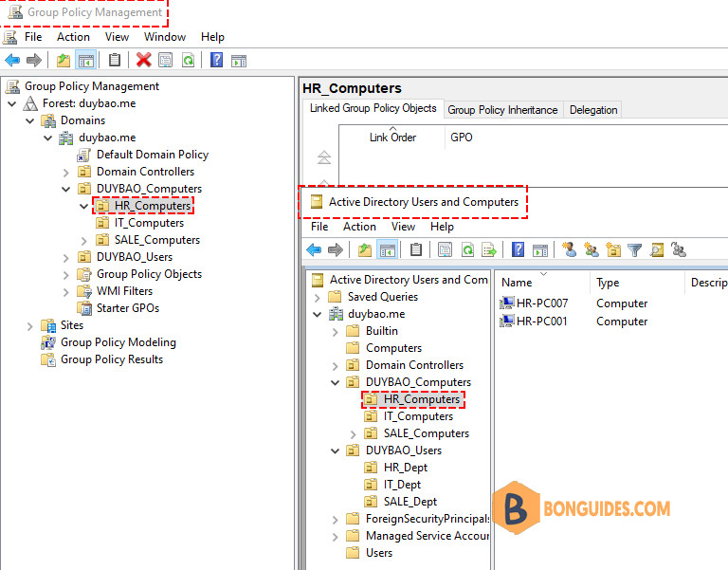Click clipboard Paste icon in Group Policy Management toolbar
The image size is (728, 570).
115,60
